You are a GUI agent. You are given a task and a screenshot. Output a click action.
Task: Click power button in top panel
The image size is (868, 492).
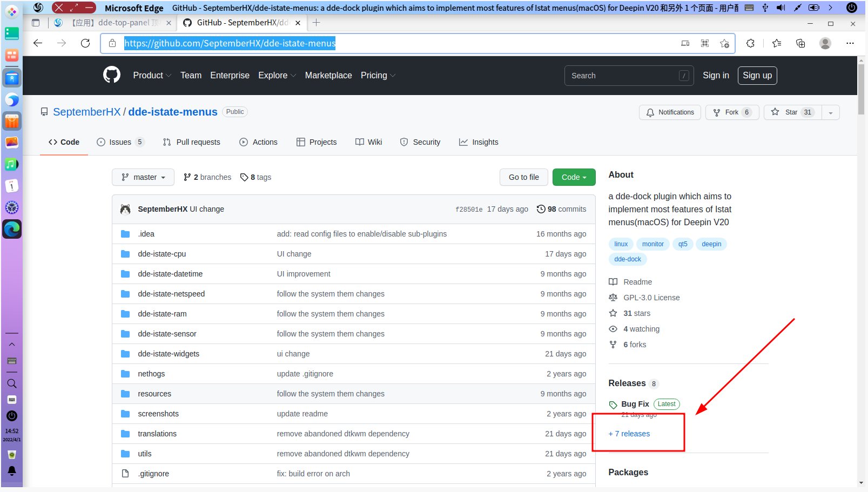tap(851, 8)
